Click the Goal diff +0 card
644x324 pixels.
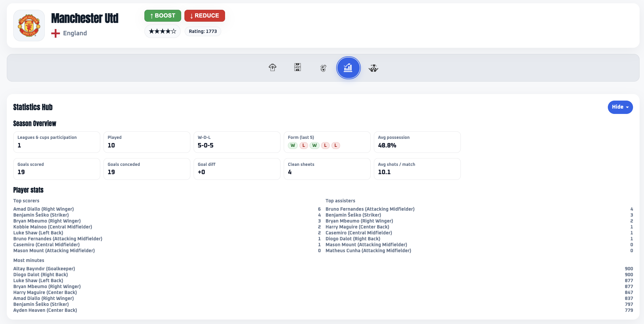[x=237, y=169]
